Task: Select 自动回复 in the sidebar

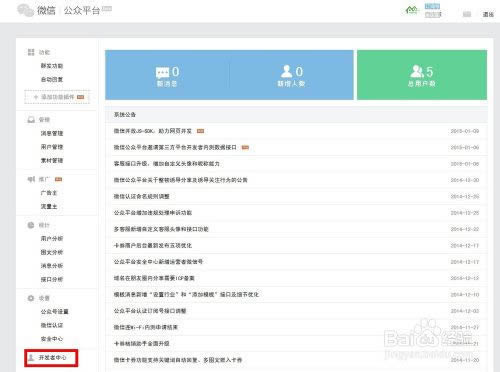Action: pyautogui.click(x=52, y=79)
